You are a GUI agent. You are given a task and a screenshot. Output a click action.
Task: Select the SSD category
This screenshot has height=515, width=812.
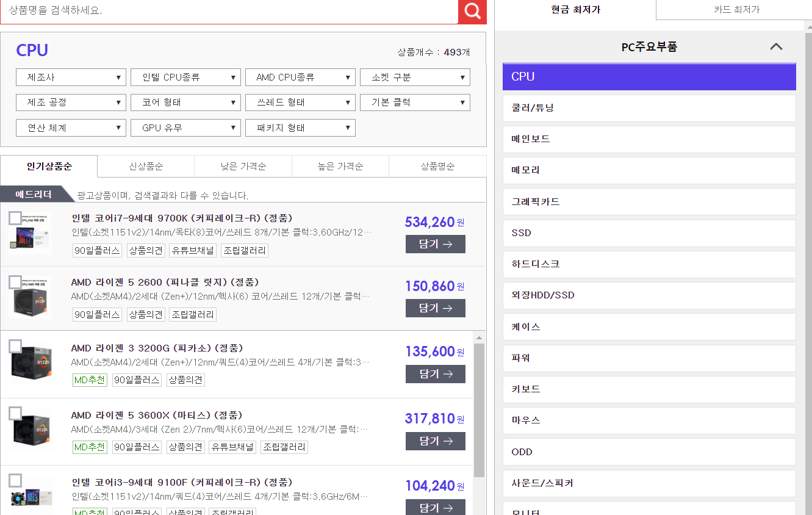tap(649, 233)
